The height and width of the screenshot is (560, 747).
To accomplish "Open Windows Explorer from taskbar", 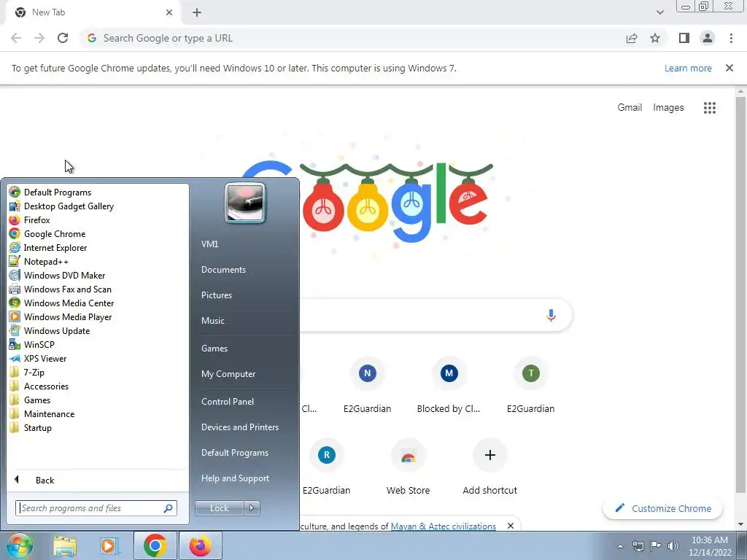I will tap(65, 545).
